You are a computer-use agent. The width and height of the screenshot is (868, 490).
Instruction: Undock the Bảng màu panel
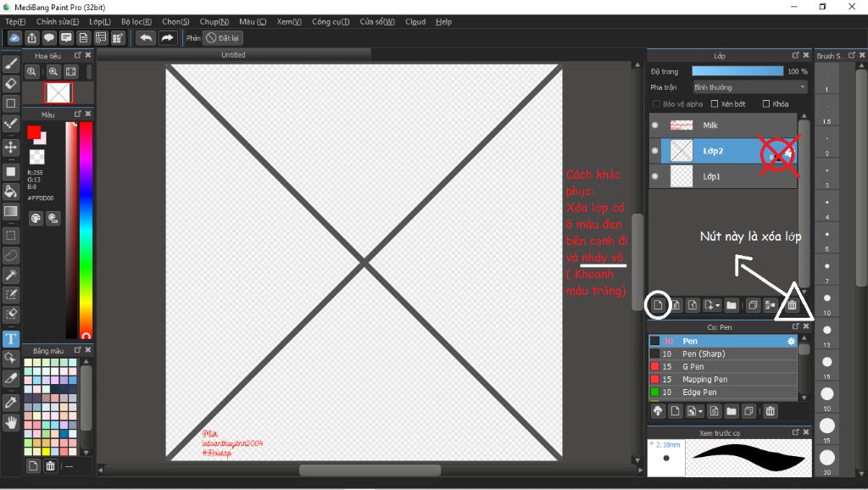(77, 350)
